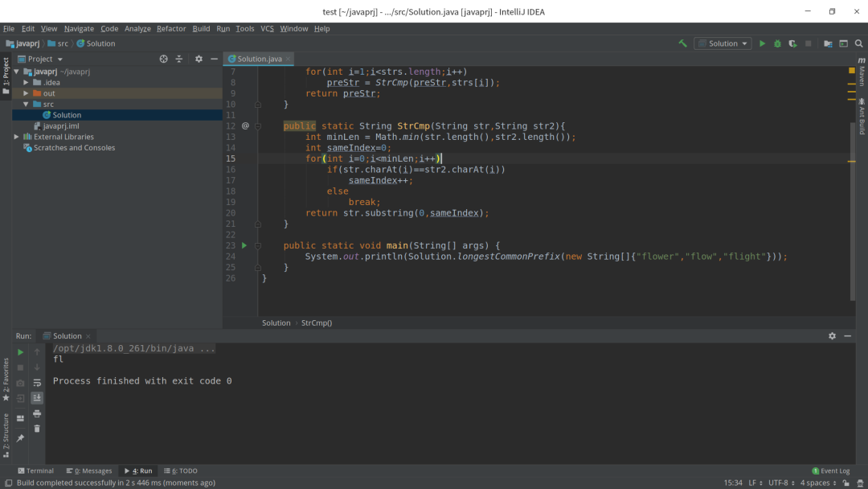Expand the .idea folder in project tree
Viewport: 868px width, 489px height.
point(27,83)
